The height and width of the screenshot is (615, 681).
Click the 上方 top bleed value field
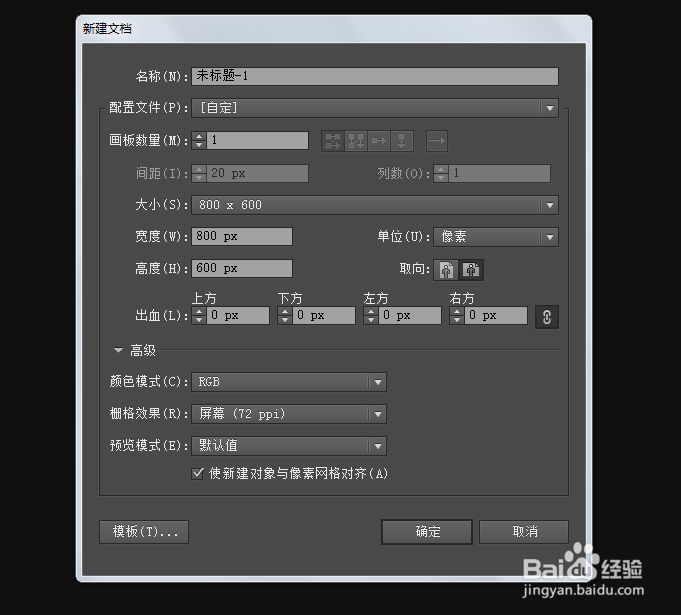click(x=238, y=316)
